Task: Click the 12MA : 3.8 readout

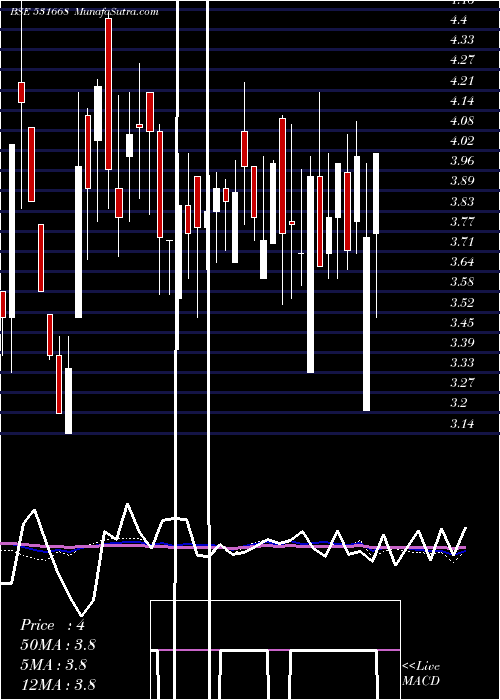Action: (58, 685)
